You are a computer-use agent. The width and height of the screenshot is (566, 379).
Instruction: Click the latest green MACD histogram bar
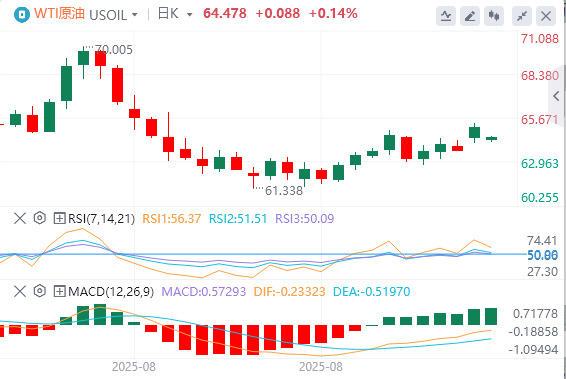491,317
